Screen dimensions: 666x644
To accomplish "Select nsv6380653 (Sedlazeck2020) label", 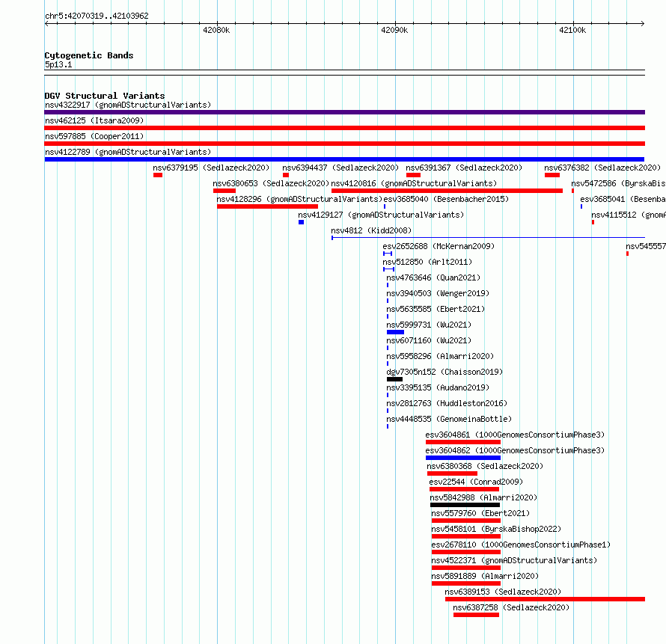I will pos(271,183).
